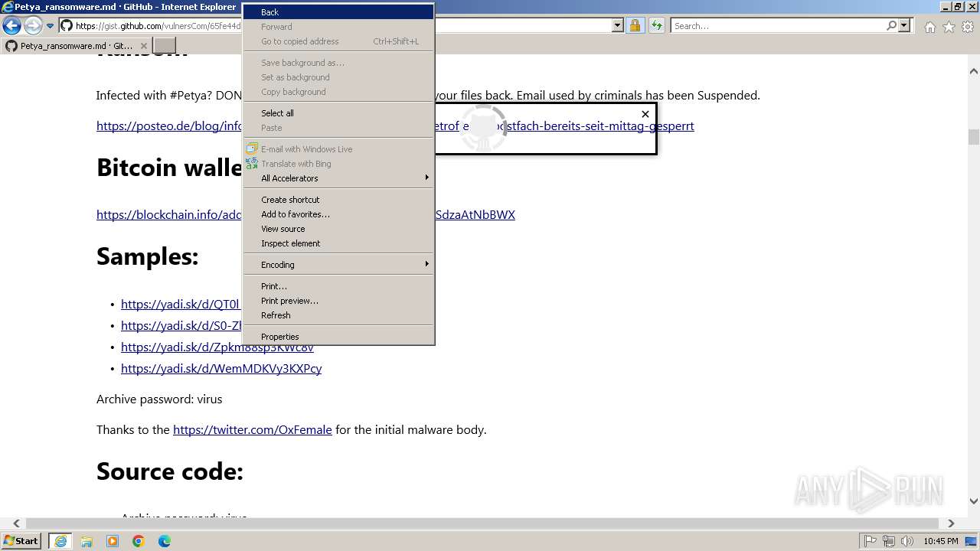Click the Search input box
Screen dimensions: 980x551
(x=778, y=26)
